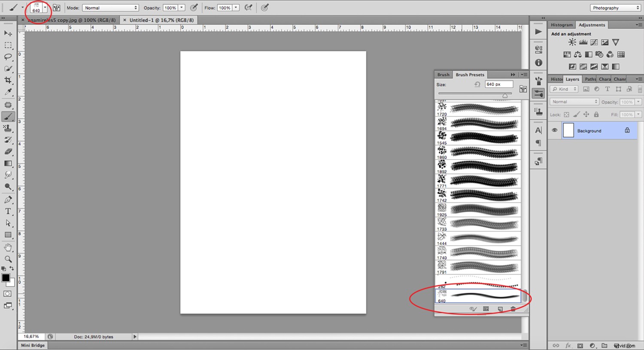Select the Clone Stamp tool

[x=8, y=128]
